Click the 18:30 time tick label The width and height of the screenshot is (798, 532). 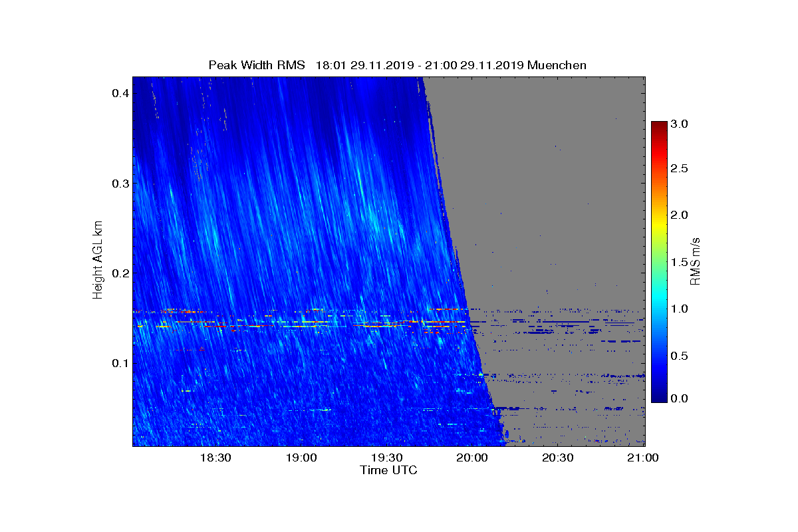coord(215,458)
